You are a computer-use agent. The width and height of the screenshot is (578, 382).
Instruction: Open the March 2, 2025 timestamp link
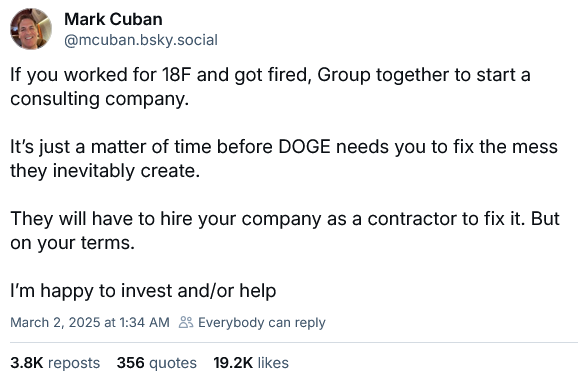[90, 322]
